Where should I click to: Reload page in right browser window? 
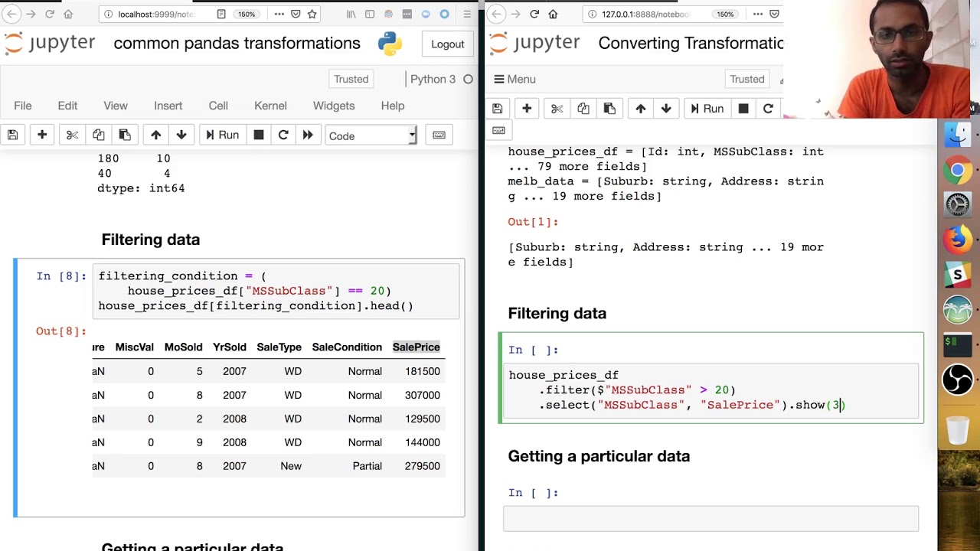(x=534, y=14)
